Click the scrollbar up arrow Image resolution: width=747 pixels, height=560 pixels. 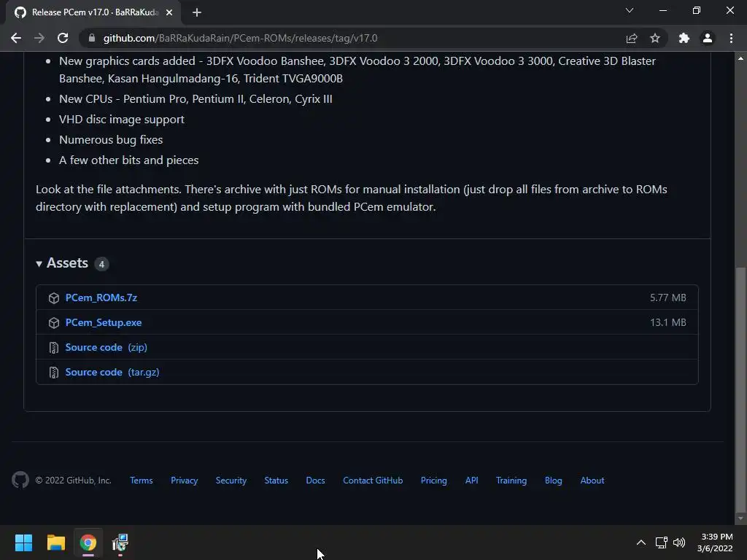[740, 58]
